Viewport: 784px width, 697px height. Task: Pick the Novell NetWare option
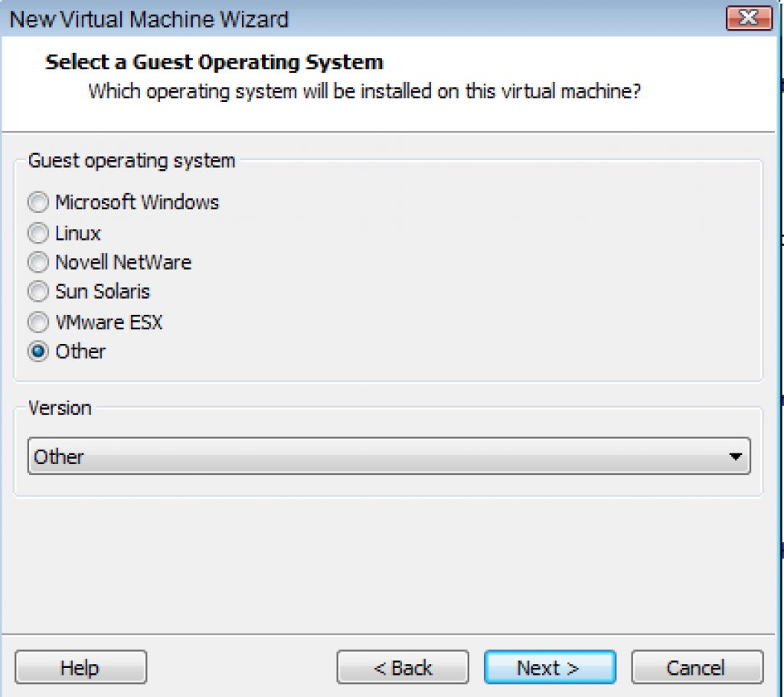(x=38, y=263)
